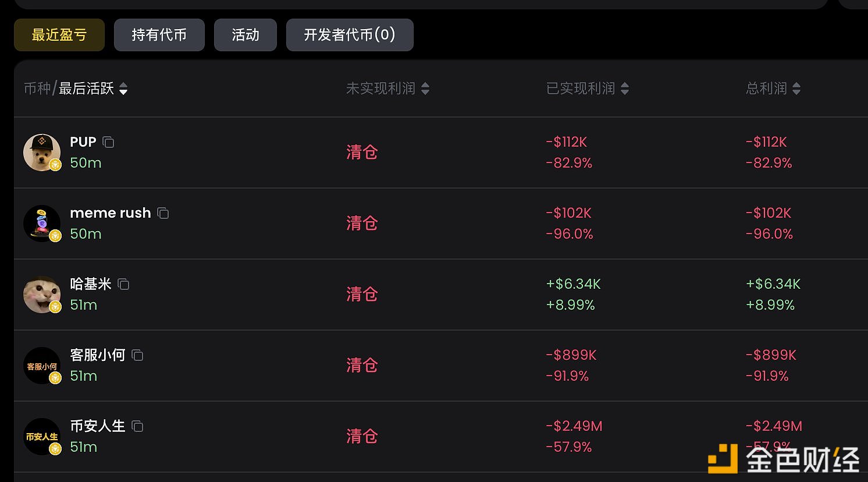This screenshot has height=482, width=868.
Task: Copy the PUP token address
Action: tap(108, 142)
